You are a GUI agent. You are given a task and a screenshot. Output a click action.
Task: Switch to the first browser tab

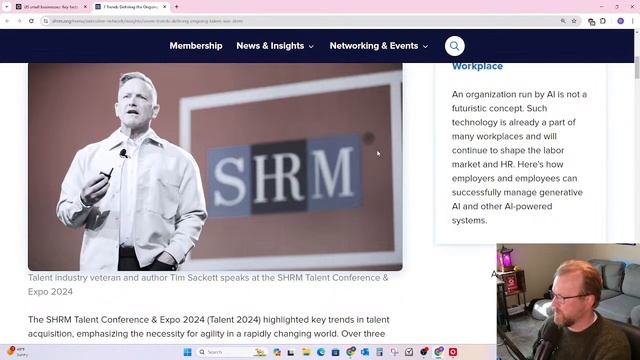[x=51, y=7]
